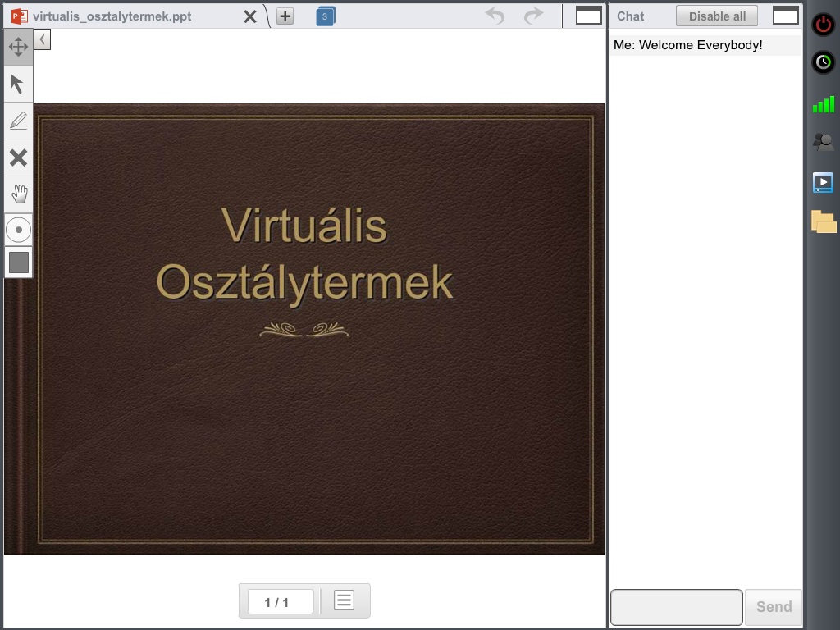Viewport: 840px width, 630px height.
Task: Open the participants icon in sidebar
Action: (x=823, y=142)
